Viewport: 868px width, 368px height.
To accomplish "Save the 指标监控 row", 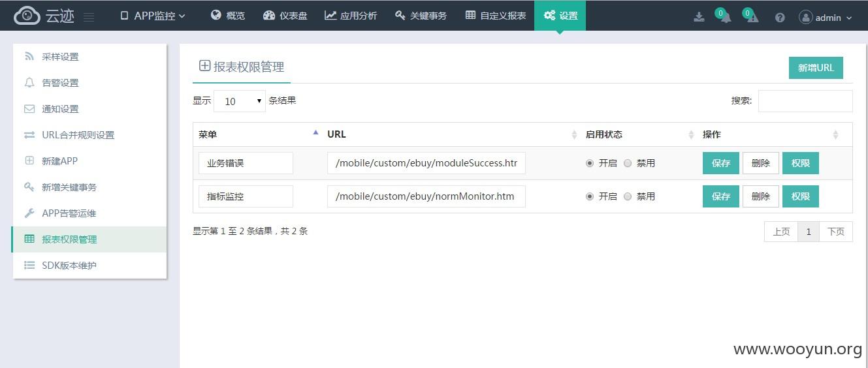I will pos(721,196).
